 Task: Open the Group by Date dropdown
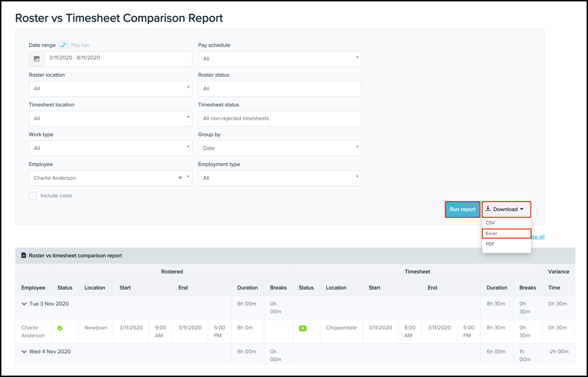(279, 148)
